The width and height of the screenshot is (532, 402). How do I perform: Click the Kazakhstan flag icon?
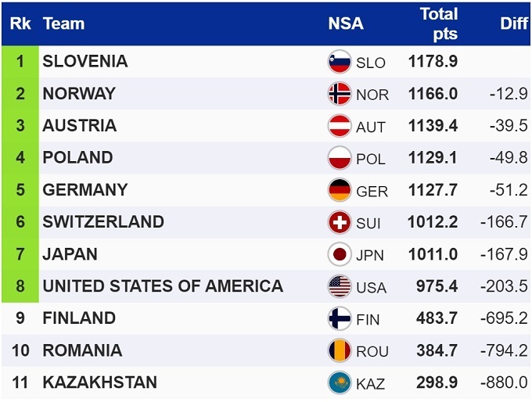340,382
